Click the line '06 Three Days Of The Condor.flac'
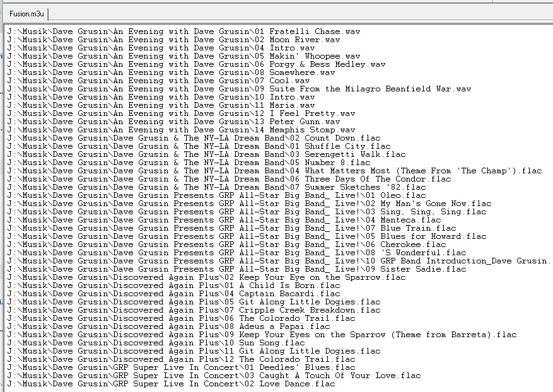The height and width of the screenshot is (392, 553). [230, 179]
